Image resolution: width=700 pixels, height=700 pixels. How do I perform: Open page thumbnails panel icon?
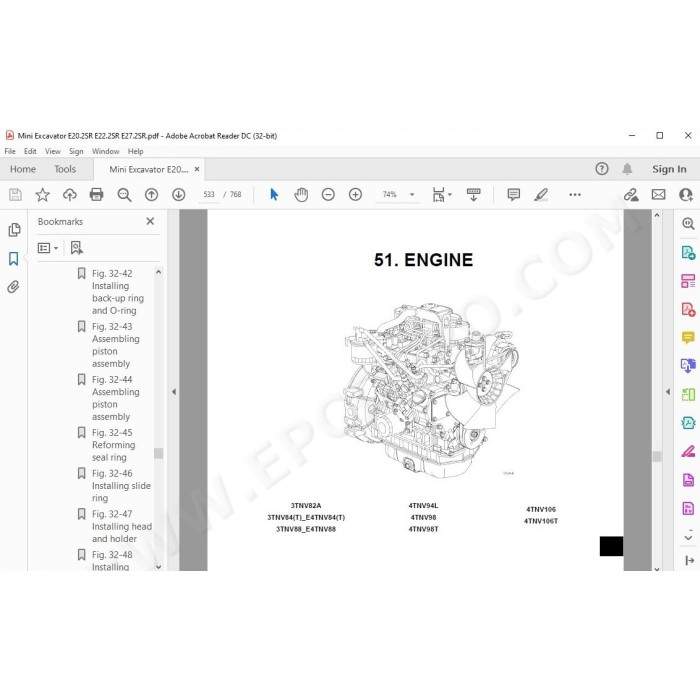[14, 229]
